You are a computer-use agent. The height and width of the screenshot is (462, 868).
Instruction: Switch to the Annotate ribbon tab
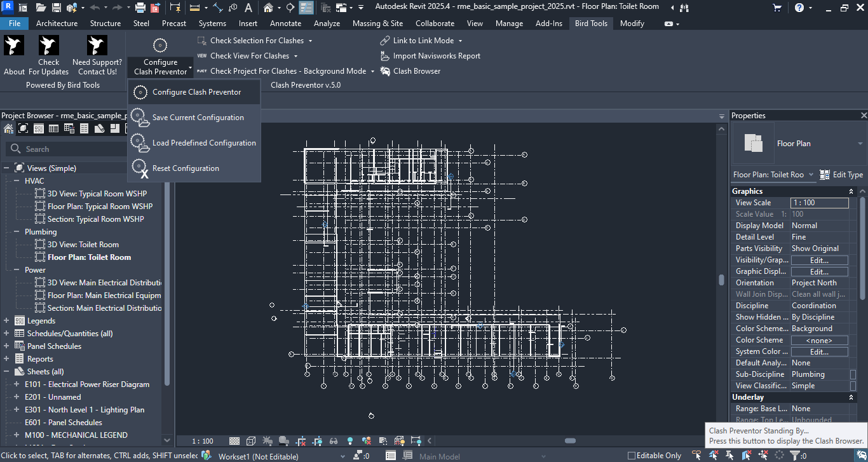[x=285, y=24]
